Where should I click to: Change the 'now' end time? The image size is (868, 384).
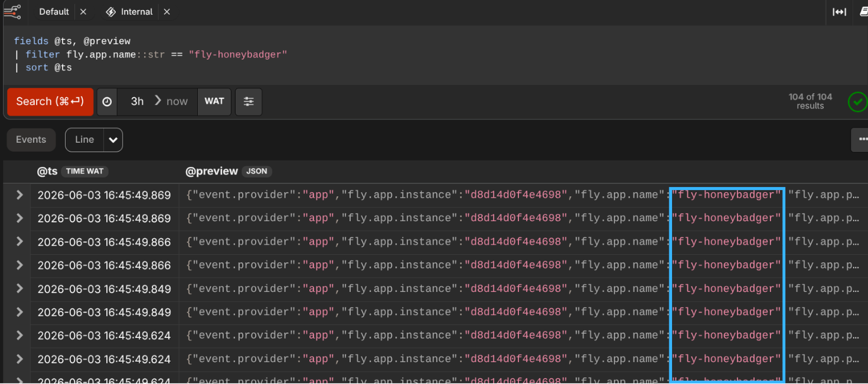pyautogui.click(x=177, y=102)
